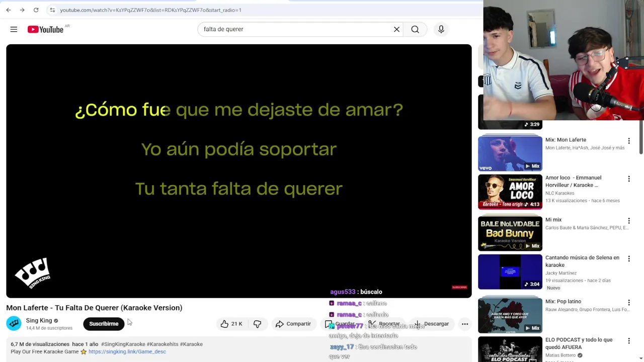Open options menu for Mi mix
Viewport: 644px width, 362px height.
tap(628, 221)
